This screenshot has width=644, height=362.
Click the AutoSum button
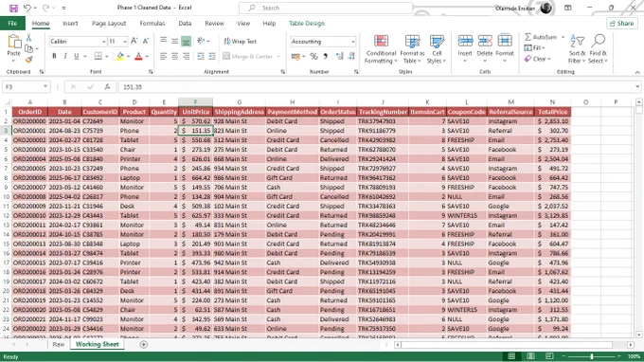(541, 37)
